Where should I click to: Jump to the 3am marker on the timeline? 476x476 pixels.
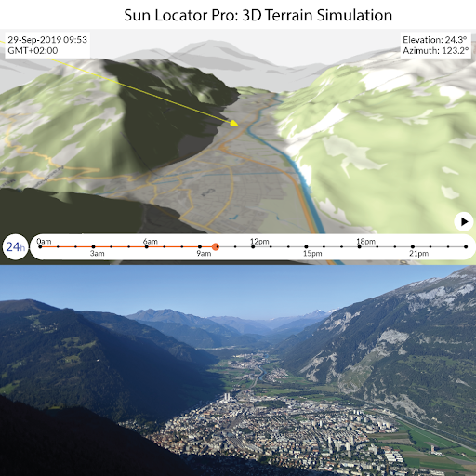93,246
